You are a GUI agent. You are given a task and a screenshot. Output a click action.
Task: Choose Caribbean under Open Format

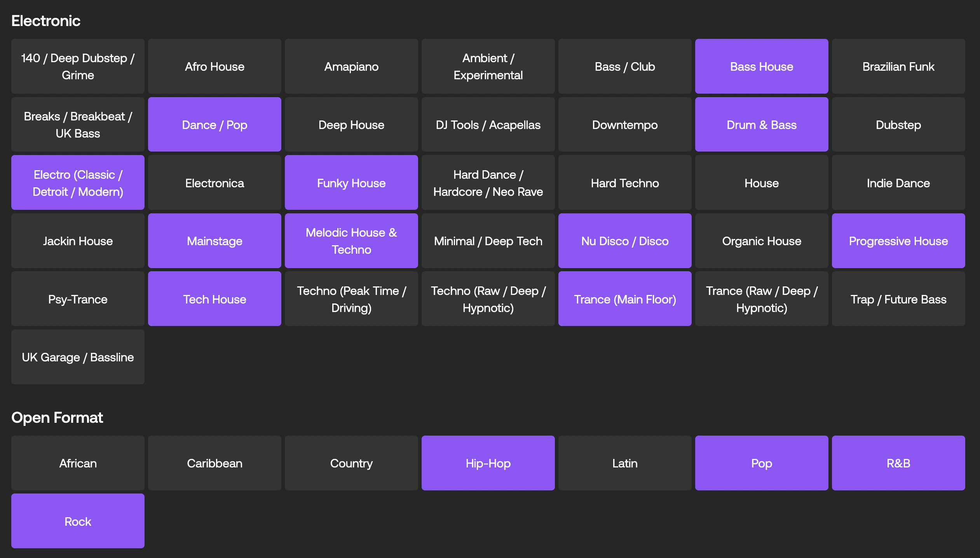(214, 463)
